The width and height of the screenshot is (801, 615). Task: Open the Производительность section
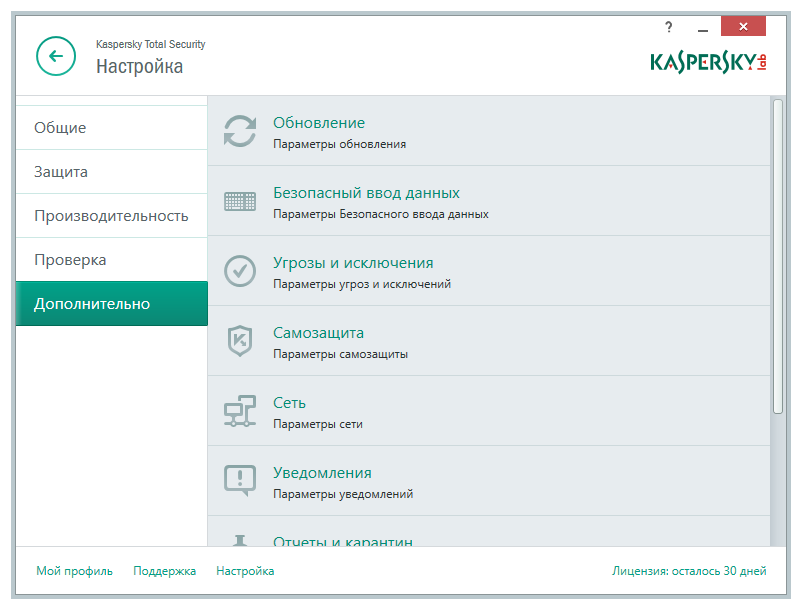tap(111, 216)
